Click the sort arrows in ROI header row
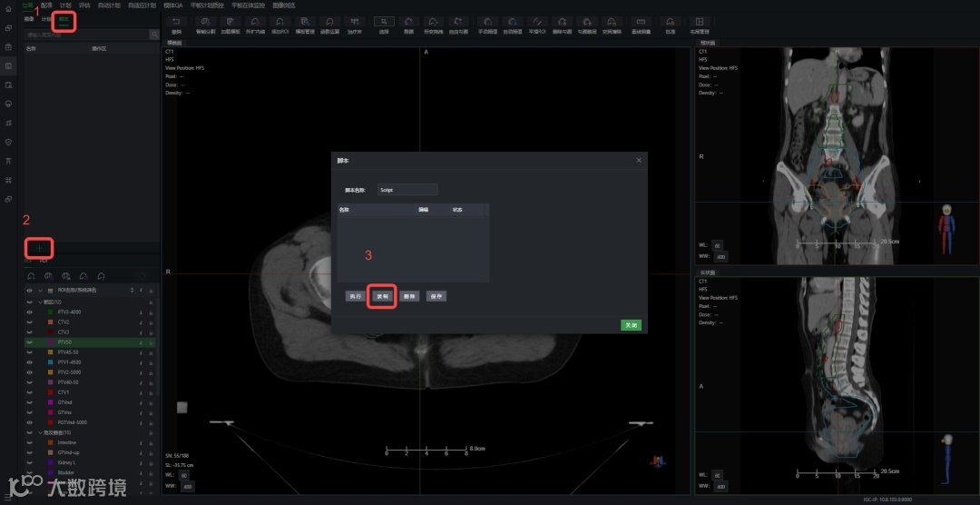Viewport: 980px width, 505px height. pyautogui.click(x=132, y=291)
